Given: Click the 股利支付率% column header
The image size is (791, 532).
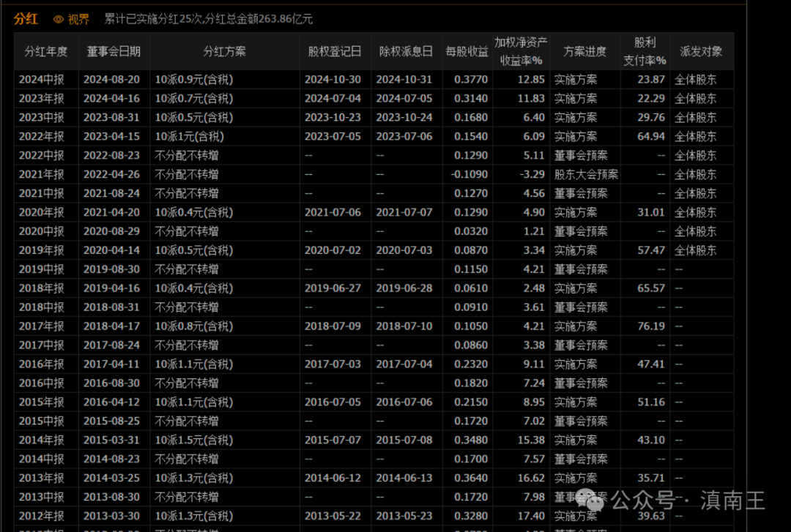Looking at the screenshot, I should pos(645,51).
